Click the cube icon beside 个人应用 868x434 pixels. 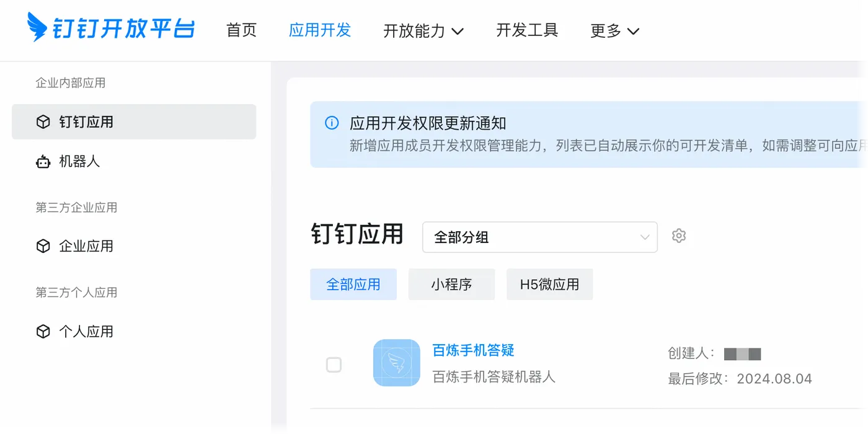pos(43,332)
